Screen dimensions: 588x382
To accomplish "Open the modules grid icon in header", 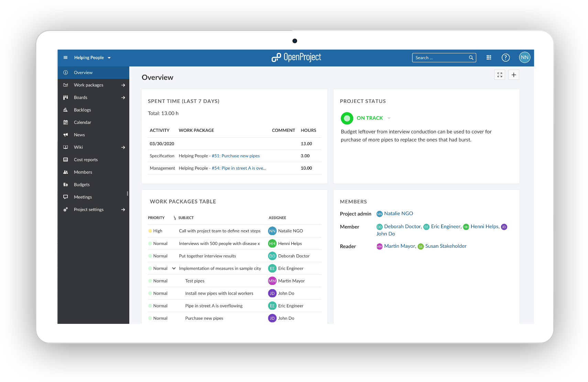I will point(489,58).
